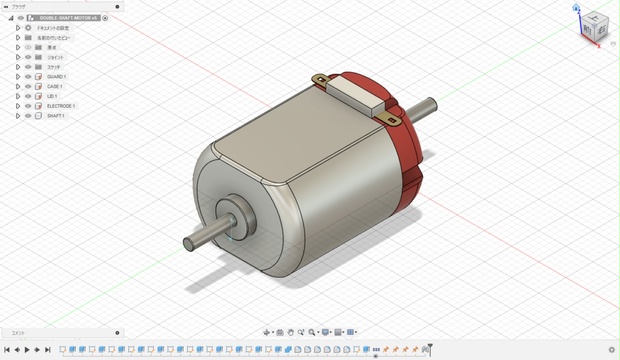Click the スケッチ sketches folder icon
Screen dimensions: 620x360
[x=38, y=67]
